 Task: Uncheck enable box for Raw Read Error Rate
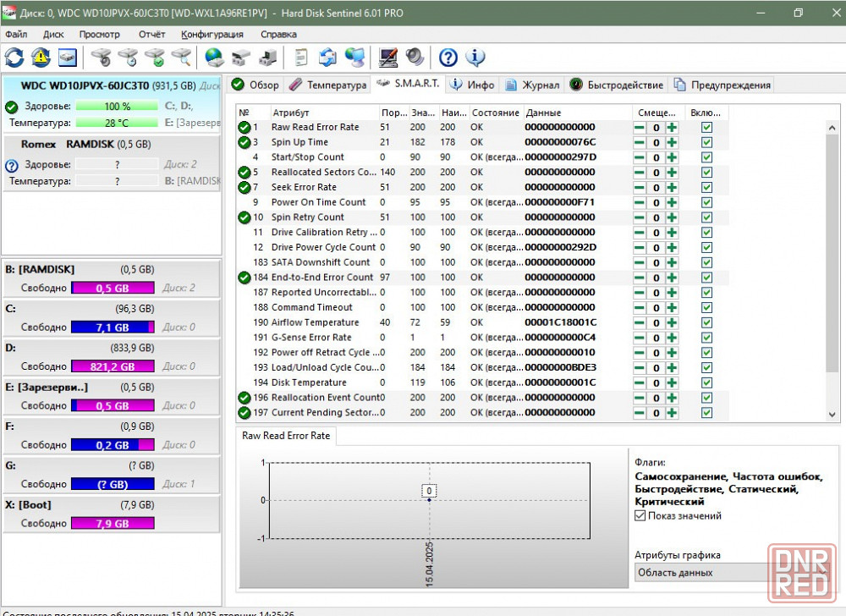tap(706, 127)
